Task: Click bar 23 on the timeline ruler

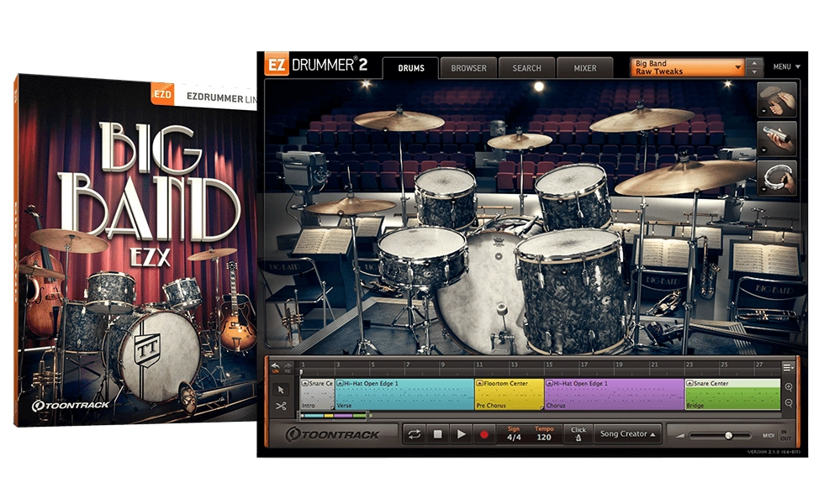Action: 689,365
